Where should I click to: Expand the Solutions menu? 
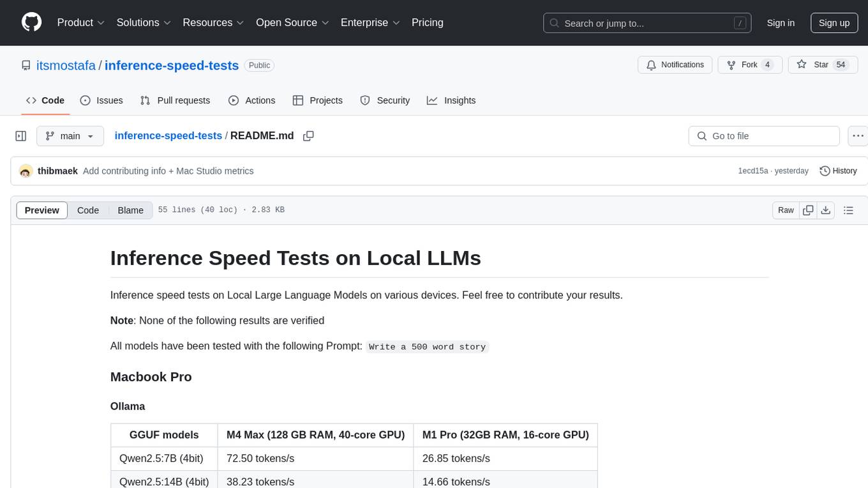(x=144, y=22)
